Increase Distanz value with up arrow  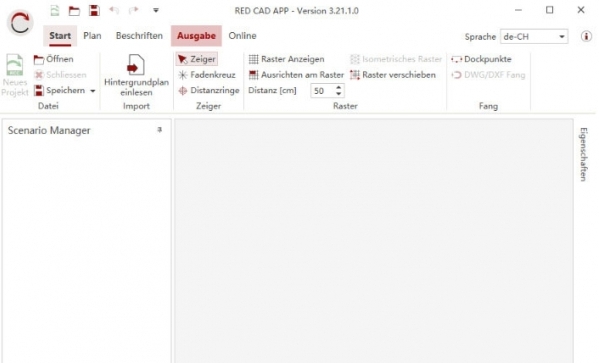point(338,88)
